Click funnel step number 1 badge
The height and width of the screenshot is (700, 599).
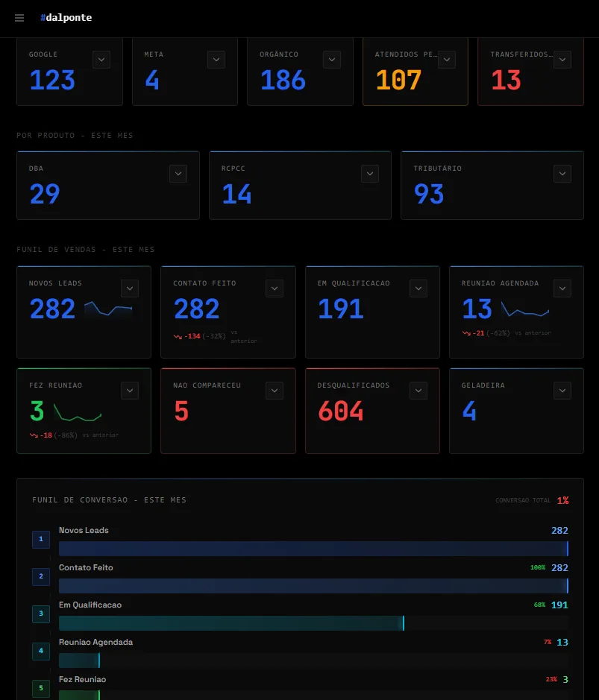41,539
